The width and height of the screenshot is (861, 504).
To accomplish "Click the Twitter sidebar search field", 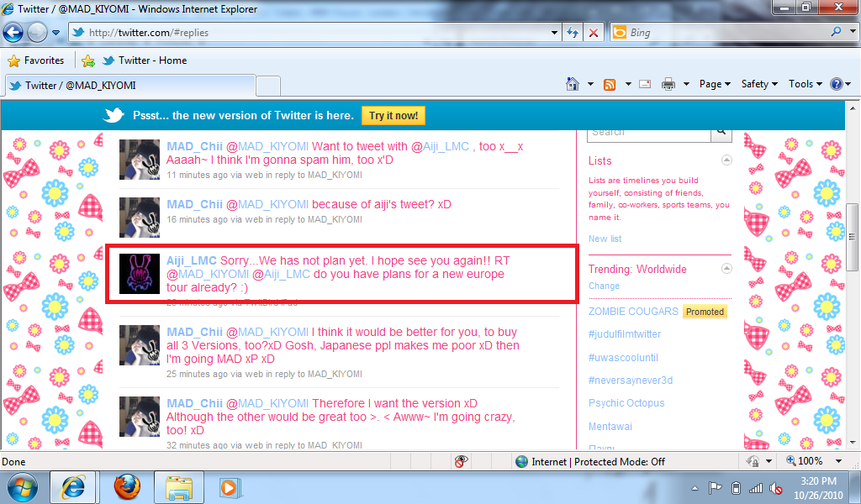I will coord(650,134).
